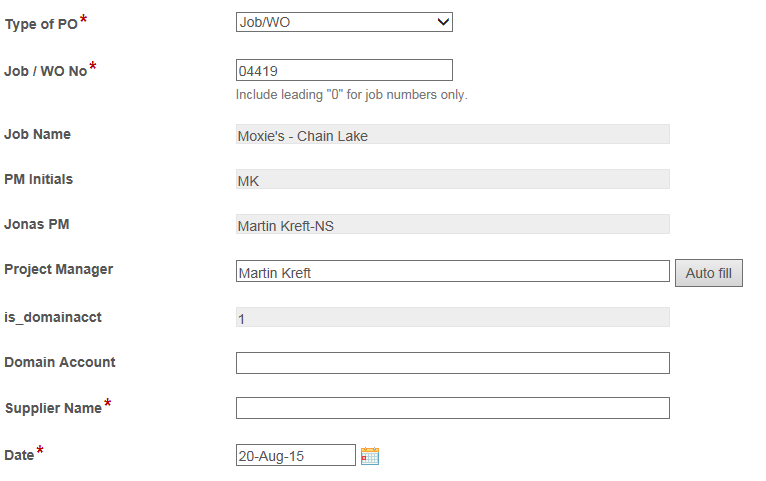766x481 pixels.
Task: Click the Type of PO label
Action: [42, 24]
